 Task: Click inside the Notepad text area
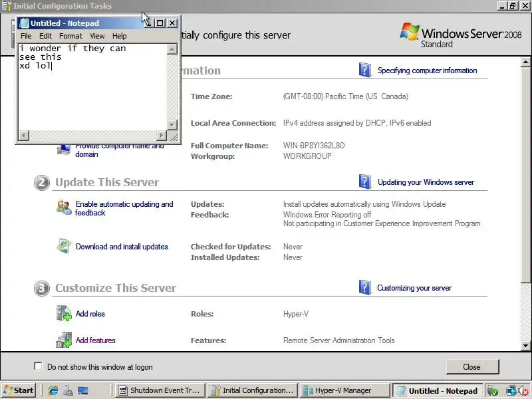pos(92,87)
